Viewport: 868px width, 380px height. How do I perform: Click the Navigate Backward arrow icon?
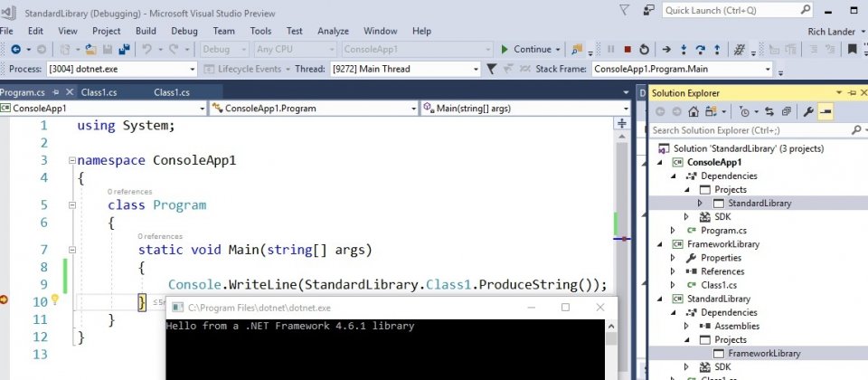[x=15, y=49]
